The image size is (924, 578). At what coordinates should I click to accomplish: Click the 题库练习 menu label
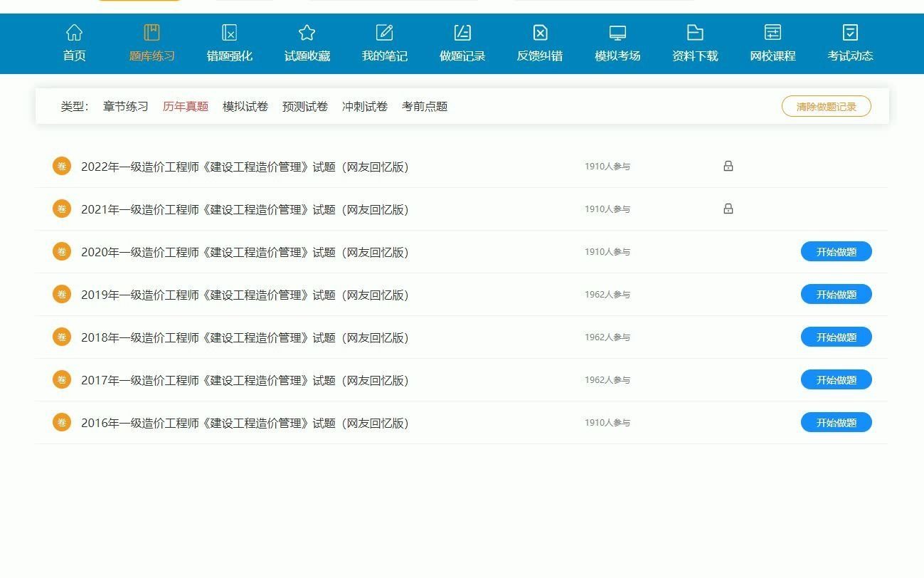(152, 56)
